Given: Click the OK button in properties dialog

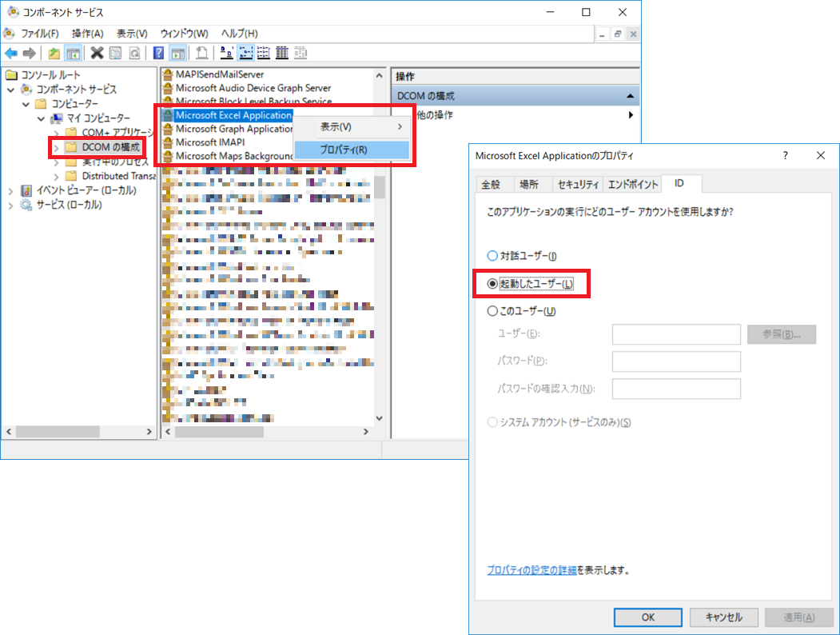Looking at the screenshot, I should (647, 617).
